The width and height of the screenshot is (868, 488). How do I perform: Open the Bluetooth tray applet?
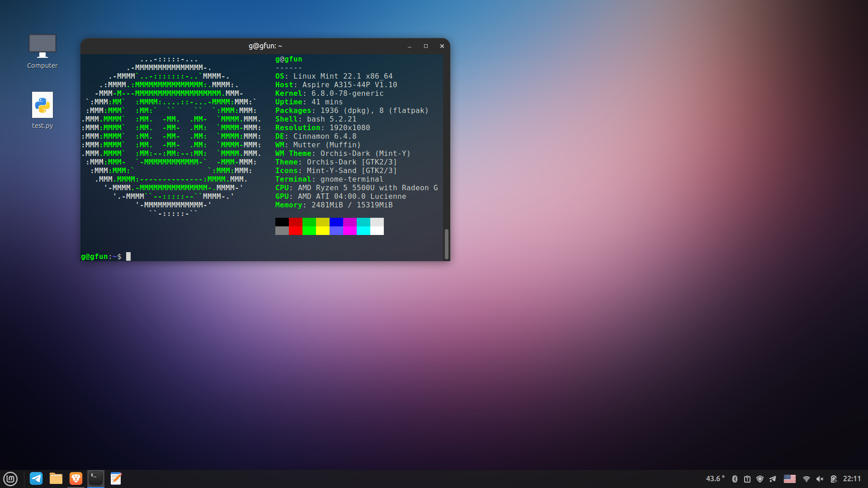click(x=735, y=479)
